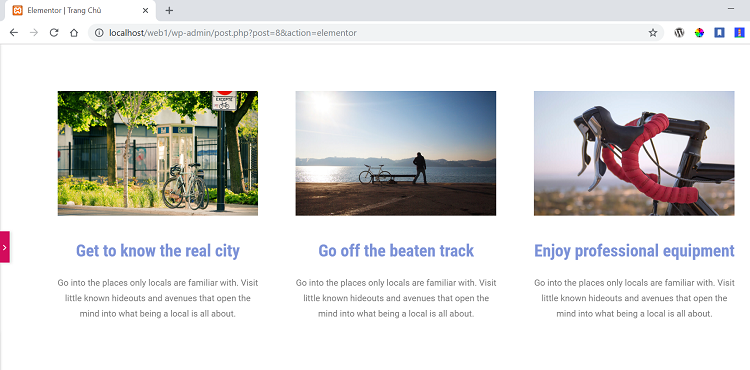Click paragraph under 'Get to know the real city'
This screenshot has width=750, height=370.
(158, 298)
